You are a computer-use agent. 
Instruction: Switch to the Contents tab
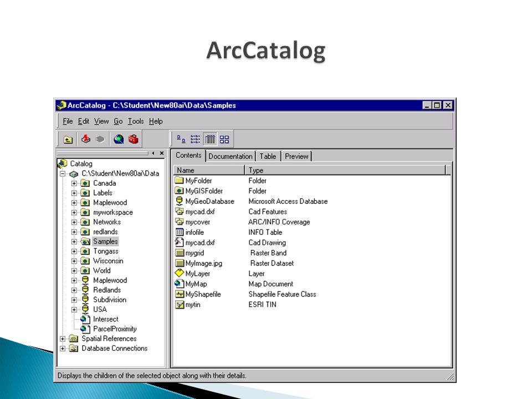click(x=188, y=155)
